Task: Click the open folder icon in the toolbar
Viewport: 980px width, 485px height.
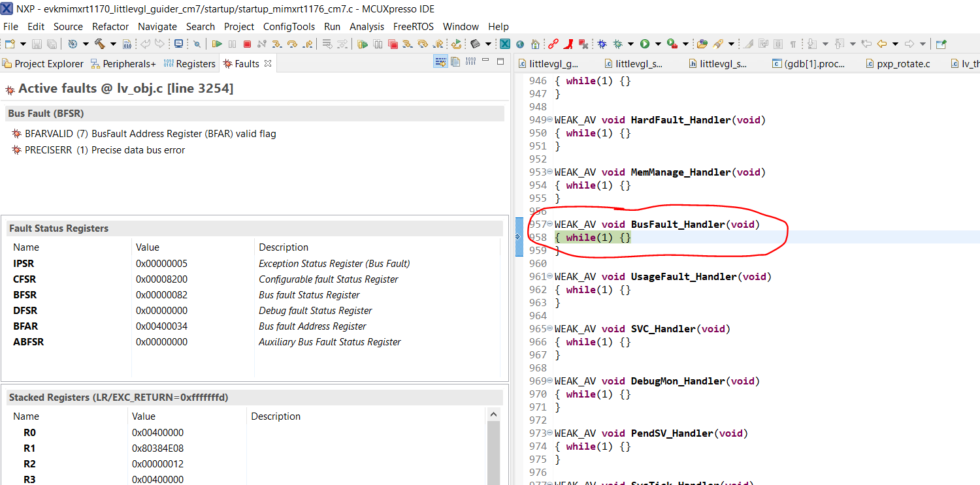Action: pyautogui.click(x=702, y=44)
